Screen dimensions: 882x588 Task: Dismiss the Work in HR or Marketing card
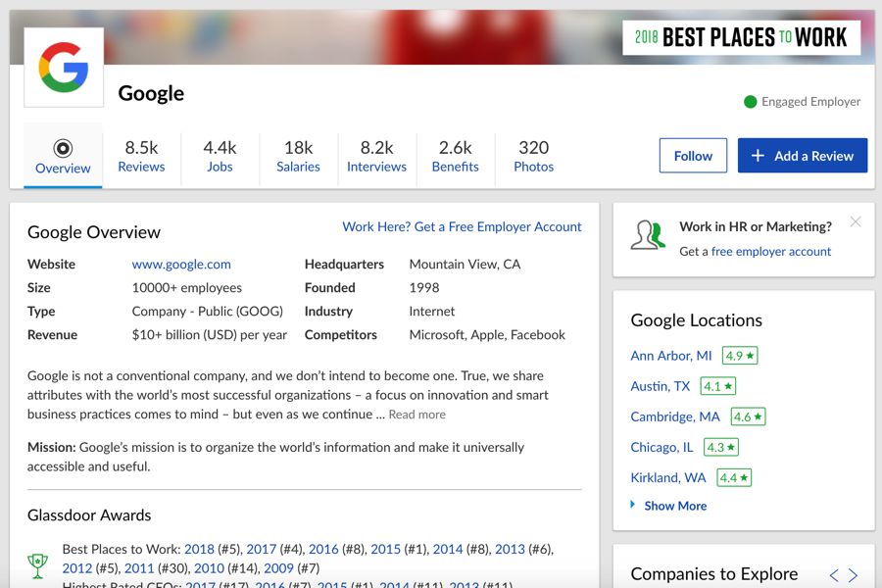pos(856,221)
